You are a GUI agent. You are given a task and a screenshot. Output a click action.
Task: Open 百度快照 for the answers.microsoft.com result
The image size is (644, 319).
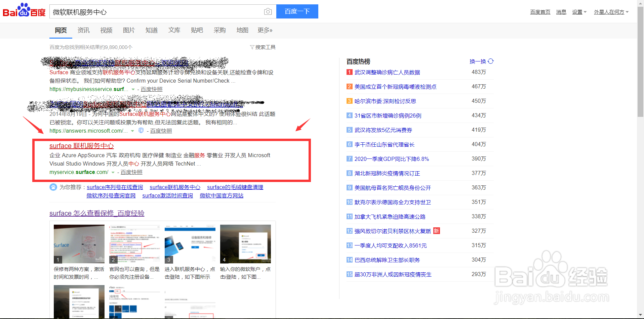click(x=161, y=131)
